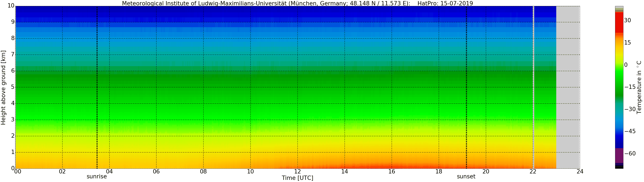Click the 'Height above ground [km]' axis label

coord(3,88)
